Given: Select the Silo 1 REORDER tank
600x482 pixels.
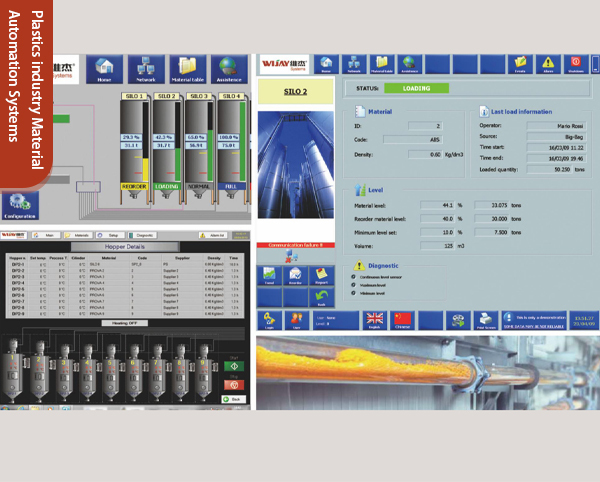Looking at the screenshot, I should click(134, 149).
